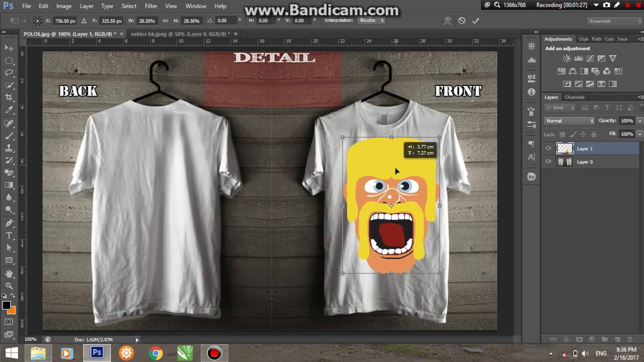Toggle maintain aspect ratio link

point(166,21)
